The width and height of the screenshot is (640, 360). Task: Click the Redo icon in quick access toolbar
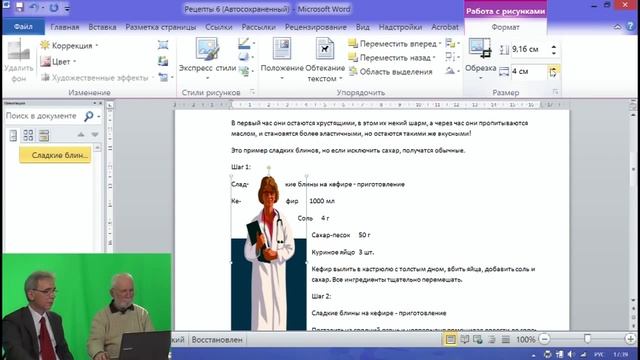pos(53,7)
